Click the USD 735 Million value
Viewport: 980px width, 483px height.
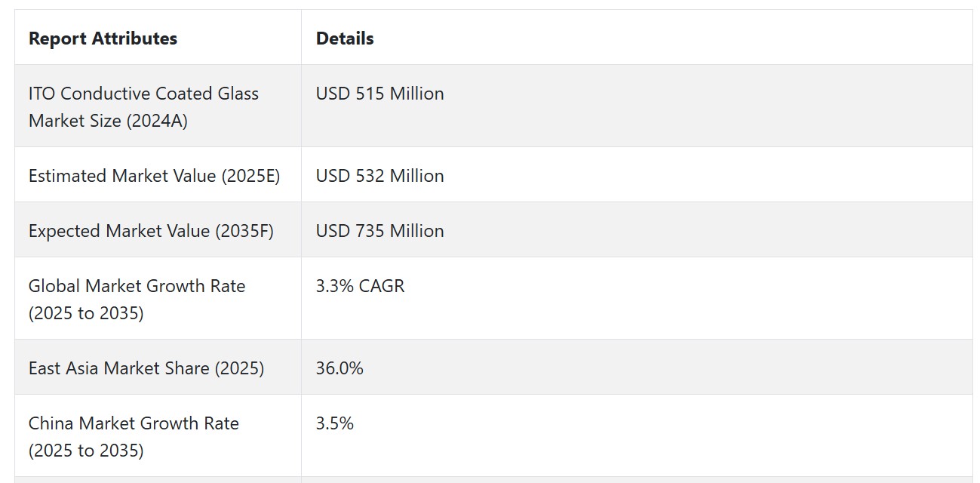point(380,231)
